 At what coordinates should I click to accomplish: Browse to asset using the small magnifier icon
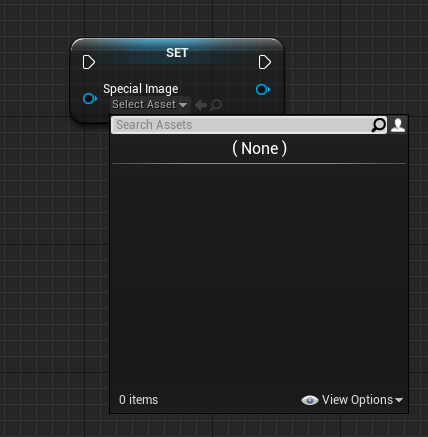[x=216, y=105]
